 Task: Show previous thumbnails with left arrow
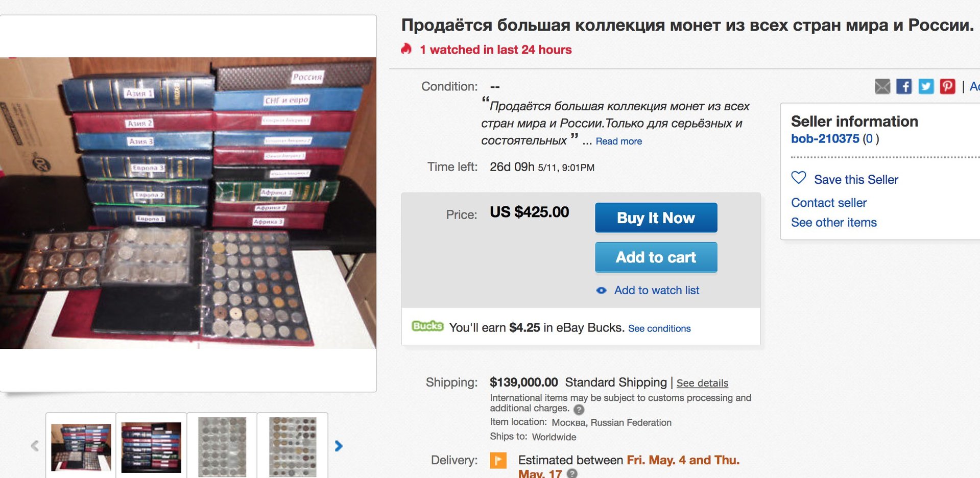pos(35,446)
